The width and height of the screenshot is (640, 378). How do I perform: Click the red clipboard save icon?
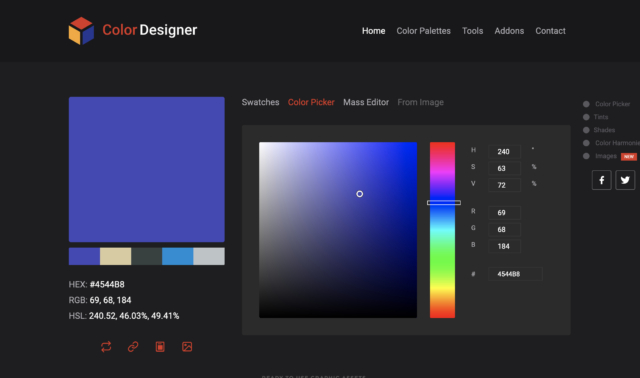[x=160, y=347]
